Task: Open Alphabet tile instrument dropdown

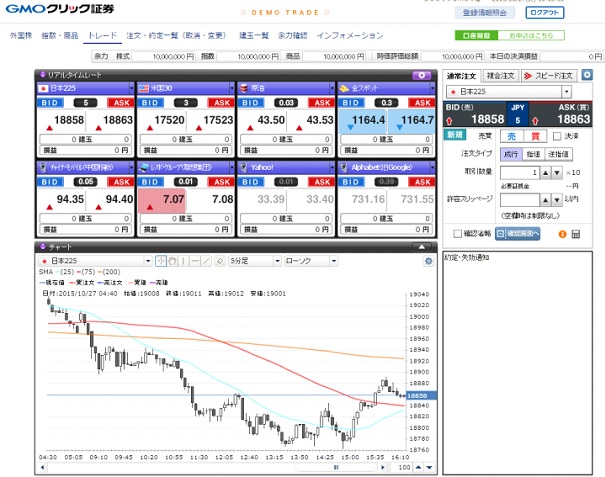Action: coord(433,167)
